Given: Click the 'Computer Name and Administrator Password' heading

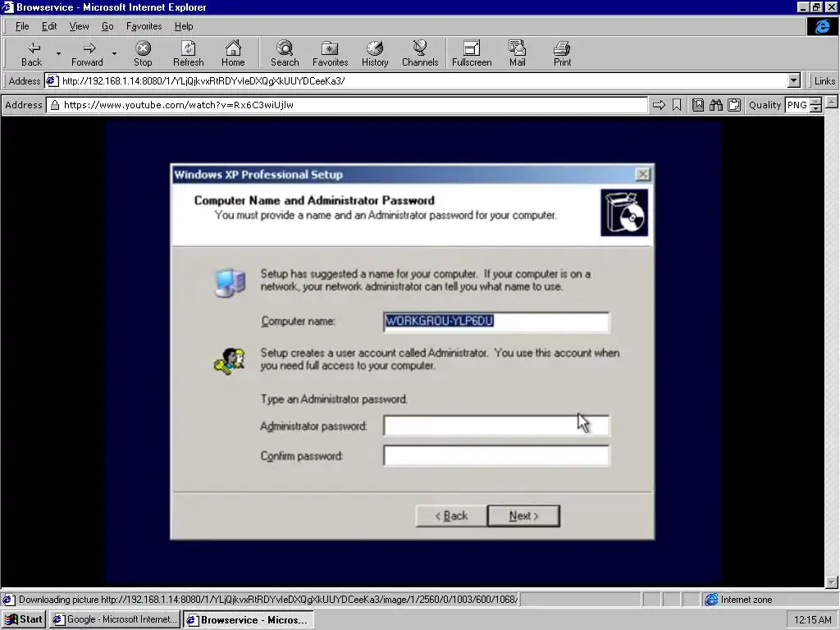Looking at the screenshot, I should [x=314, y=200].
